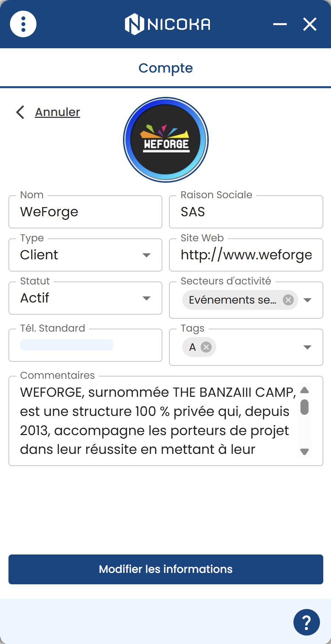This screenshot has width=331, height=644.
Task: Expand the Statut dropdown
Action: (147, 298)
